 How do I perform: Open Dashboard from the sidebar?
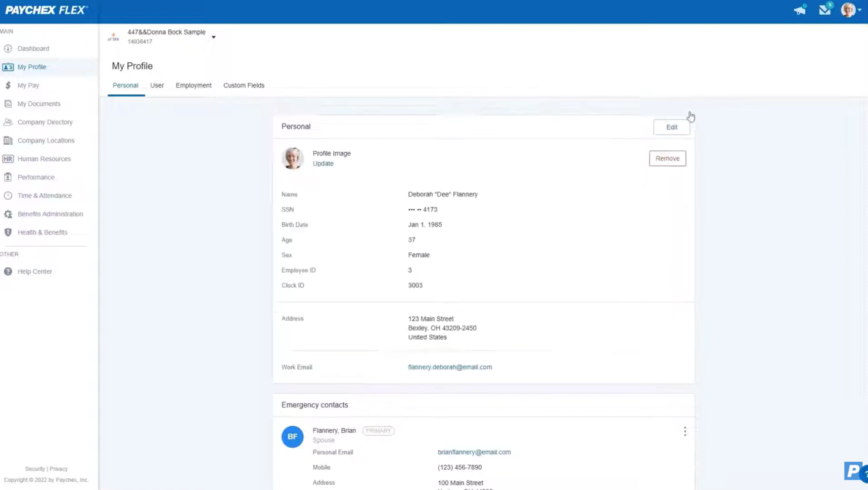tap(33, 49)
